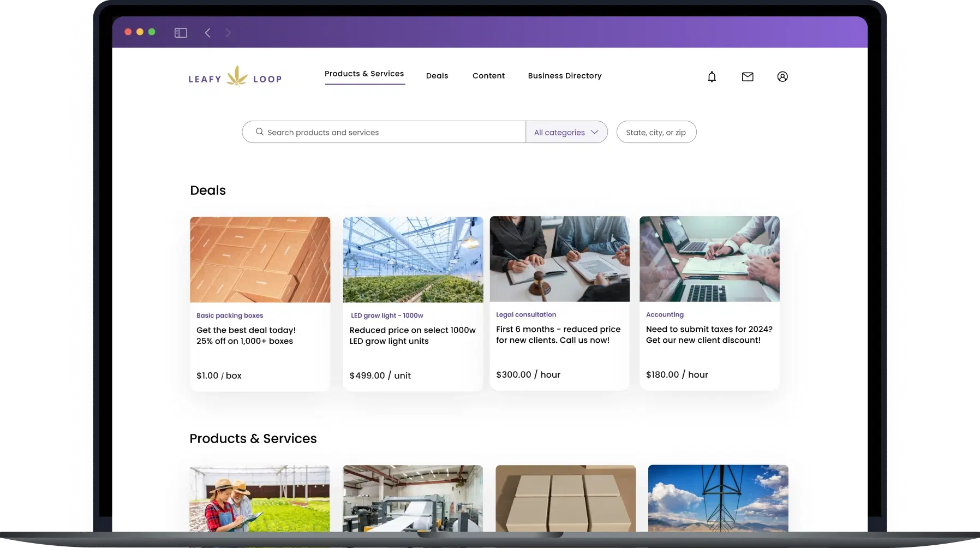Open the Deals tab
The image size is (980, 548).
pyautogui.click(x=437, y=76)
